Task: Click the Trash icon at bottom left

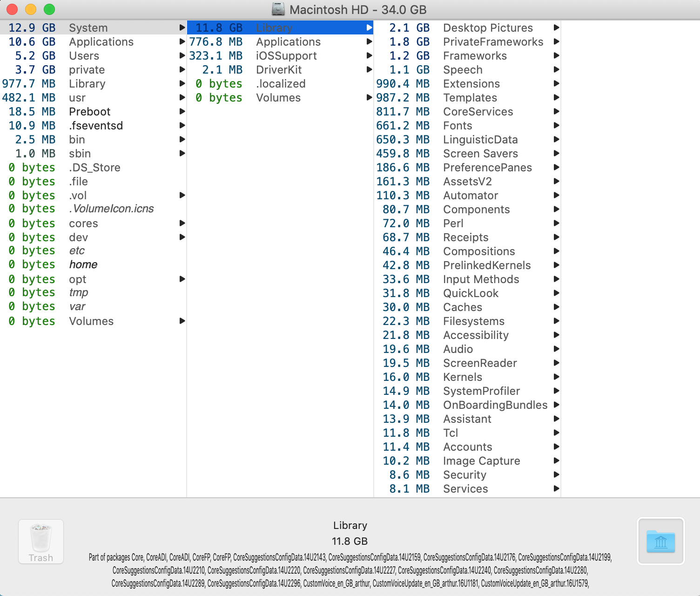Action: [x=41, y=542]
